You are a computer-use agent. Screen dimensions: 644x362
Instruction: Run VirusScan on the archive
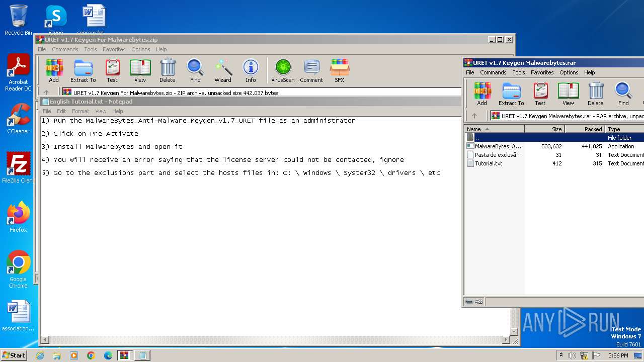click(283, 71)
